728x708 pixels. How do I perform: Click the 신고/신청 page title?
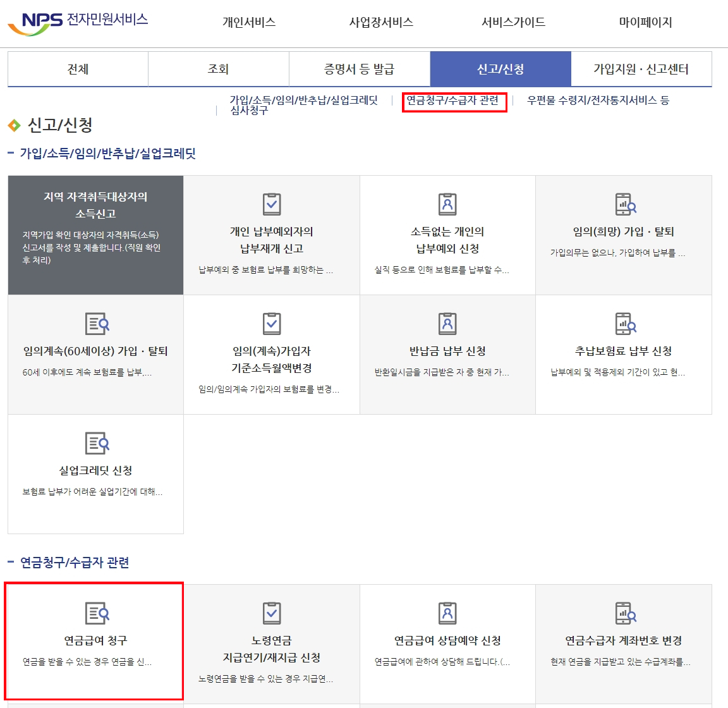tap(60, 125)
